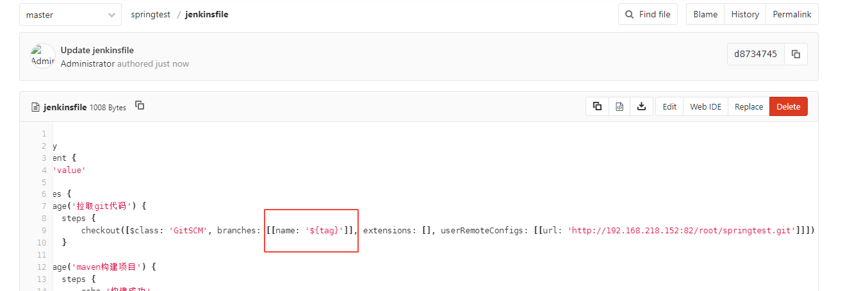The width and height of the screenshot is (868, 291).
Task: Click line number 9 in code
Action: click(44, 230)
